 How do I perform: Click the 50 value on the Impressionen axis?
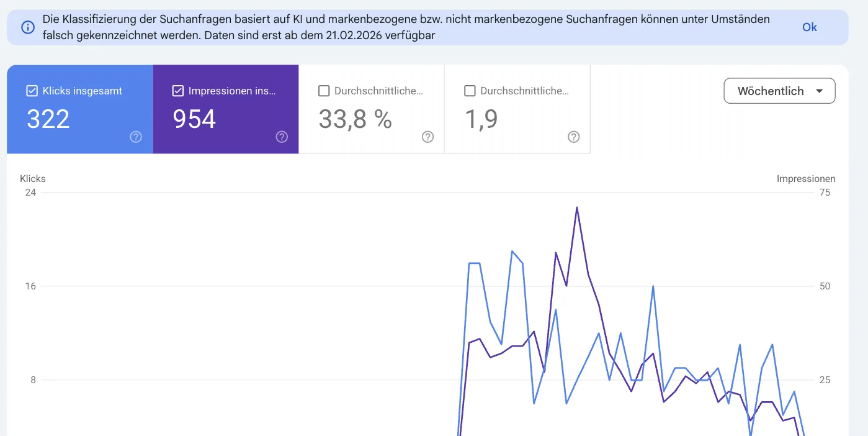[825, 286]
